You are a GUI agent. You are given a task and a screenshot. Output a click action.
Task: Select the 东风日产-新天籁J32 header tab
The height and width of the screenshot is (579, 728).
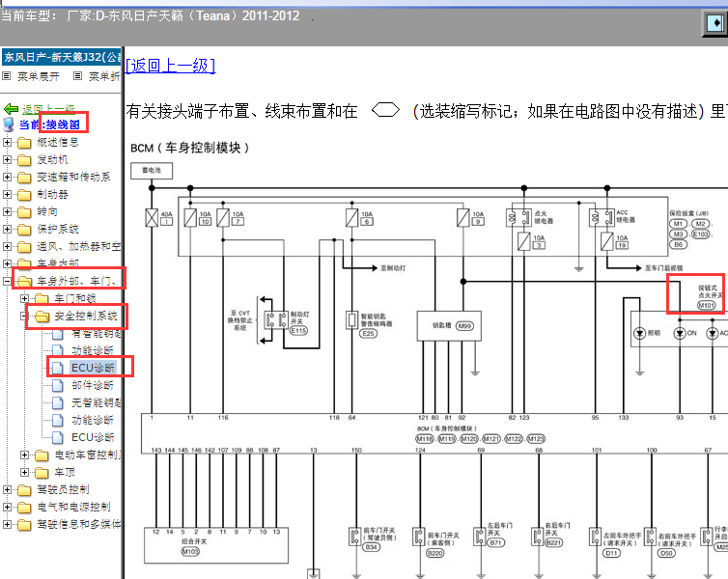coord(62,58)
